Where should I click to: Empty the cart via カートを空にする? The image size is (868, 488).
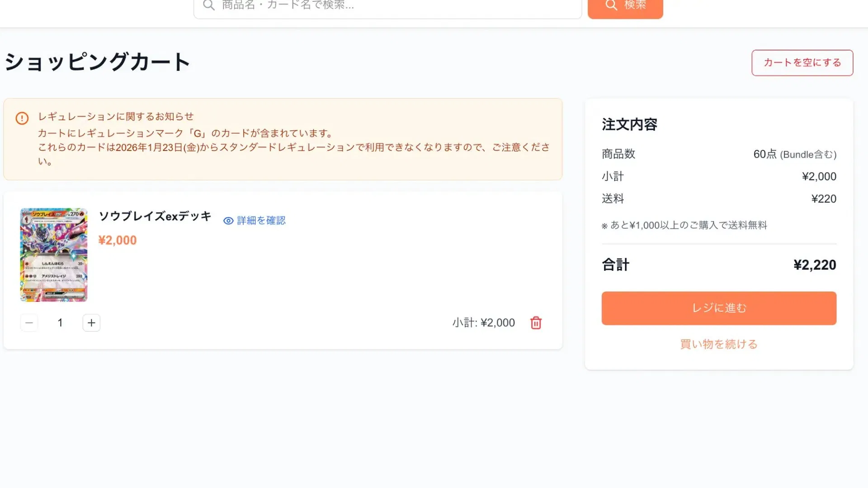click(802, 63)
